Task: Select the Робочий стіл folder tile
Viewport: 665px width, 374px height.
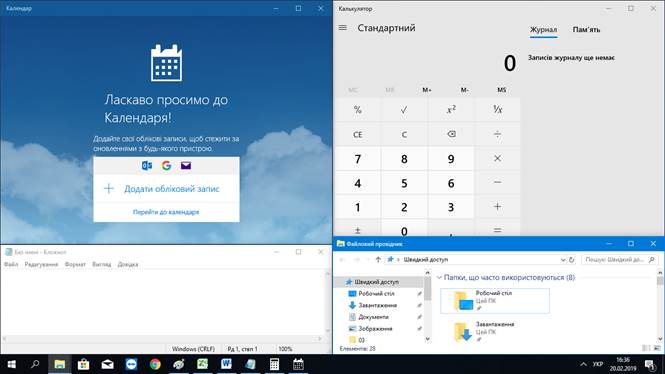Action: 495,301
